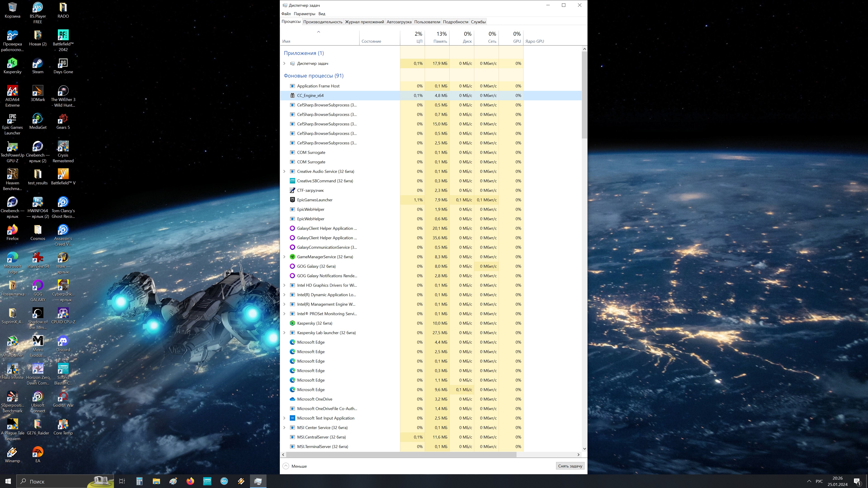Click the vertical scrollbar down arrow

pos(584,449)
